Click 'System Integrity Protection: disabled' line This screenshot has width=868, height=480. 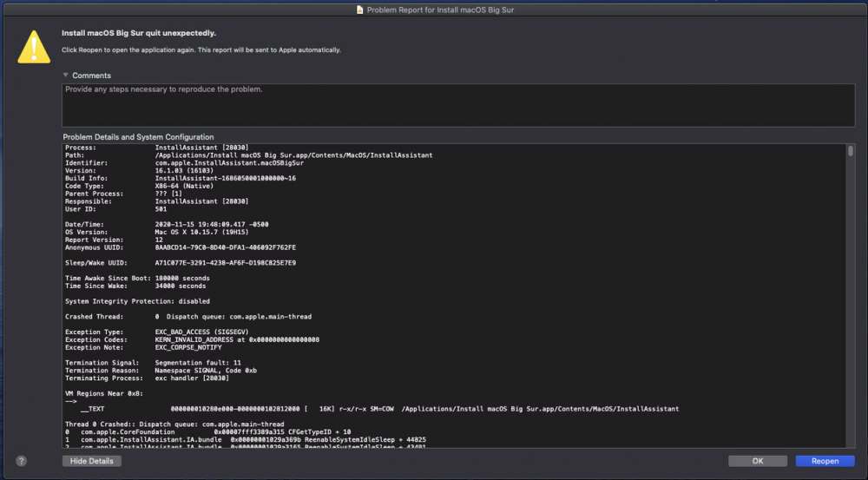[137, 302]
